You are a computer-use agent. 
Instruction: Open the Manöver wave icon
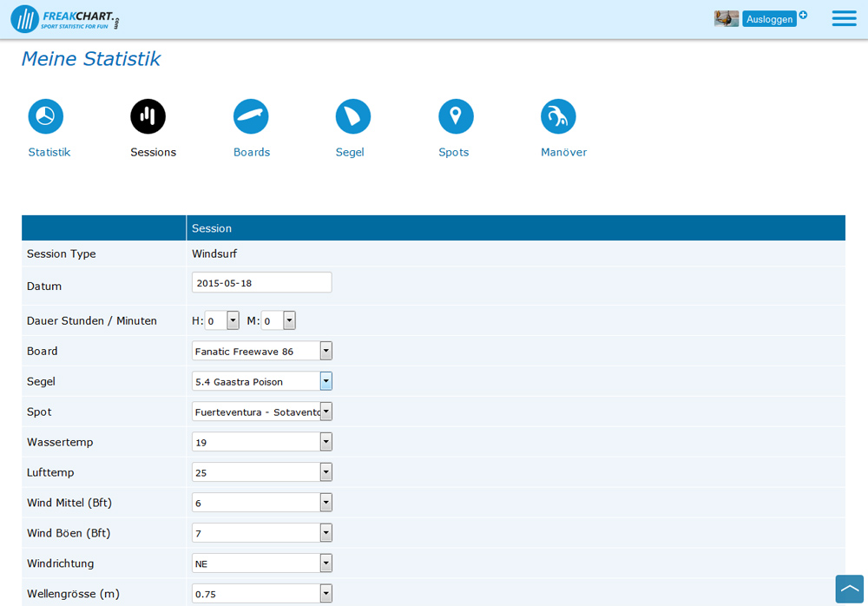click(x=558, y=116)
